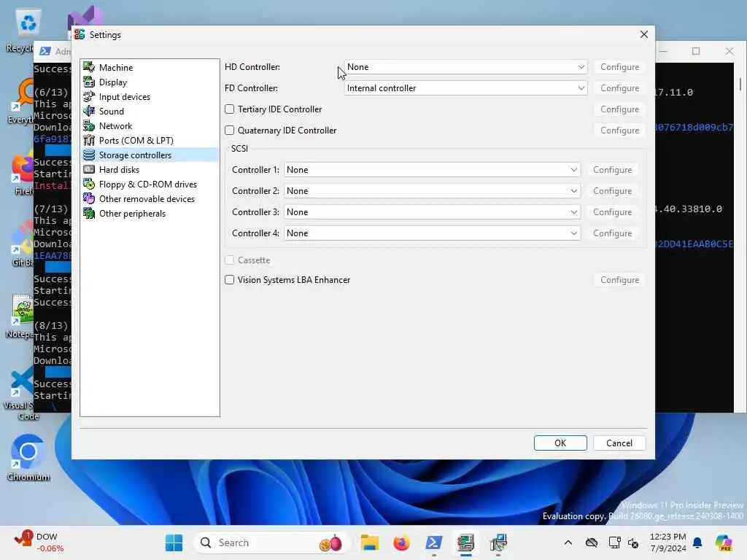Screen dimensions: 747x560
Task: Open the HD Controller dropdown
Action: (465, 67)
